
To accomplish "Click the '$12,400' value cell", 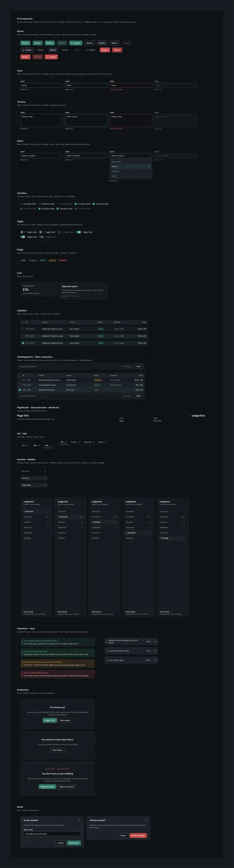I will tap(139, 390).
